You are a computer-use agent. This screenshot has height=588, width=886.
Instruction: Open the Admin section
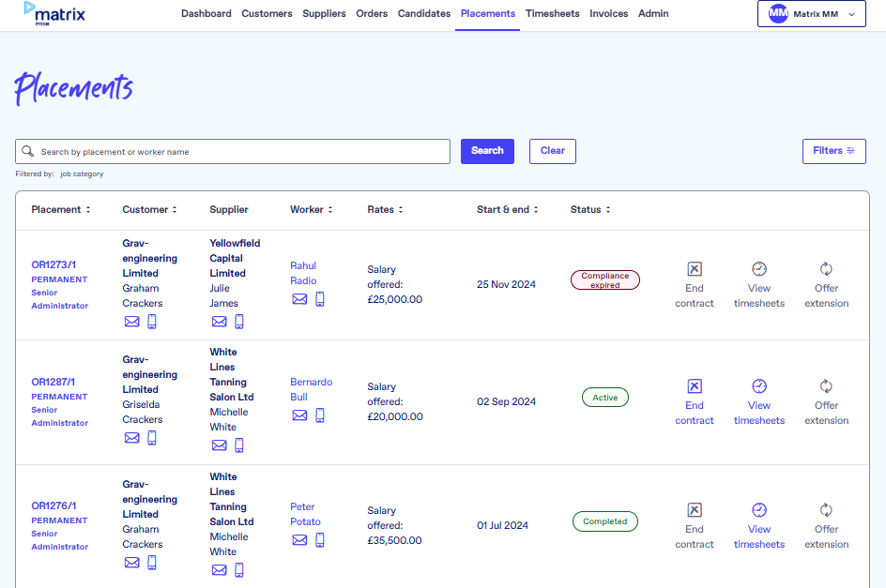pos(653,13)
